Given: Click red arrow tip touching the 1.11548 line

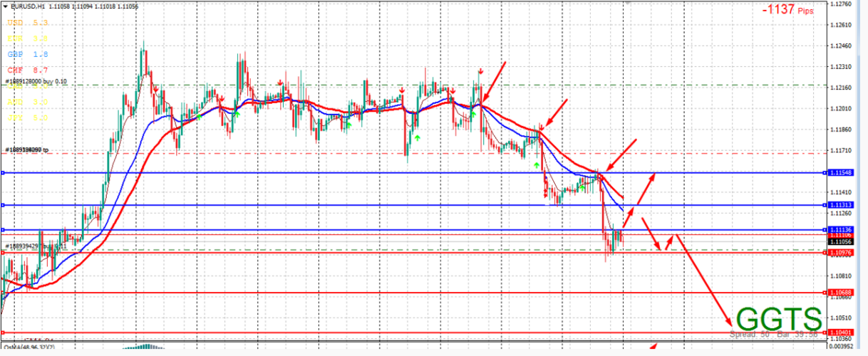Looking at the screenshot, I should (x=653, y=174).
